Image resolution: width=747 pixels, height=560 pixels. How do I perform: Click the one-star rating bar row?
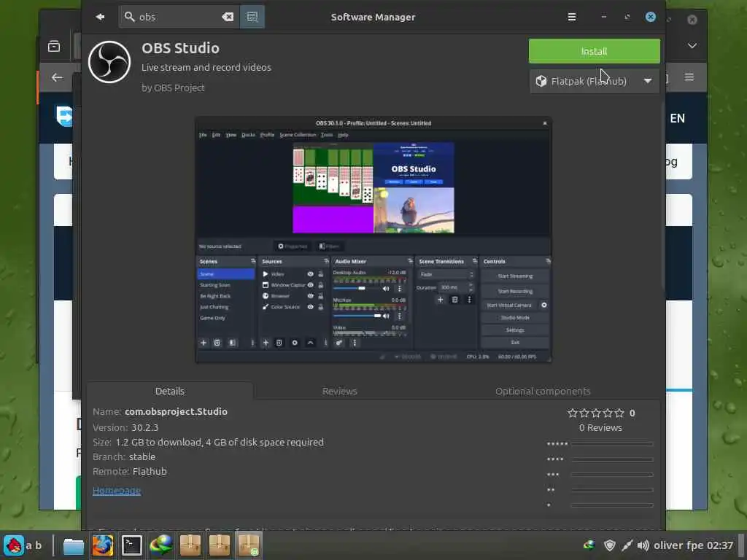(600, 505)
